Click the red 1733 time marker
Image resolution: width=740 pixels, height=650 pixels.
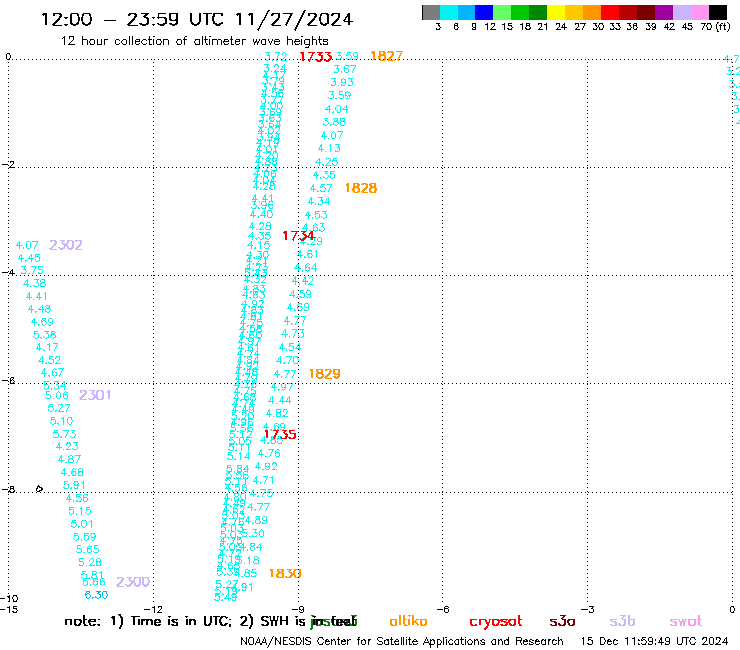click(316, 57)
